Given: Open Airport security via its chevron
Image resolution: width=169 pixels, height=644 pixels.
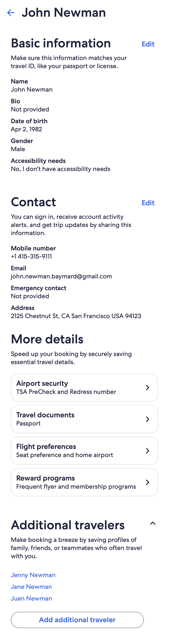Looking at the screenshot, I should tap(148, 387).
